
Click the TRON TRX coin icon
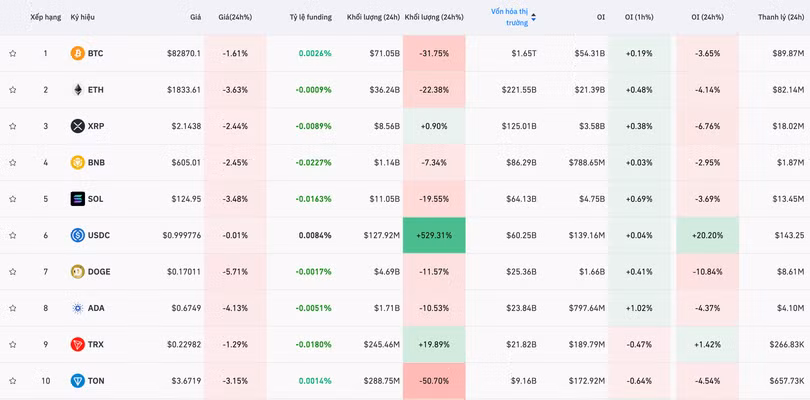(77, 344)
